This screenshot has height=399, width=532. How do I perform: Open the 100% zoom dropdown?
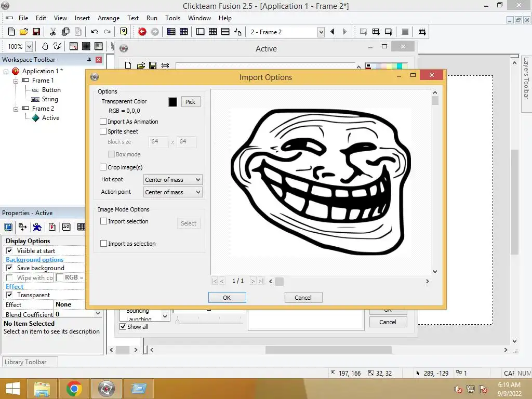pyautogui.click(x=29, y=46)
